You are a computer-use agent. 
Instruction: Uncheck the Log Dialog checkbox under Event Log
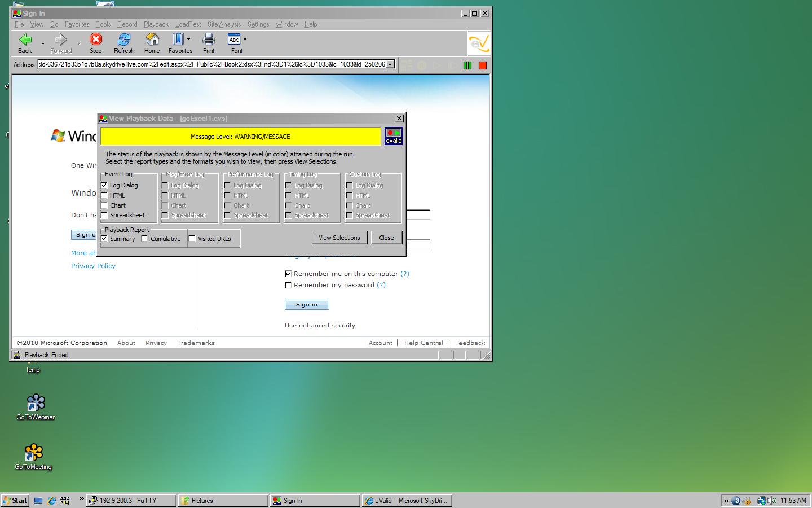point(104,185)
